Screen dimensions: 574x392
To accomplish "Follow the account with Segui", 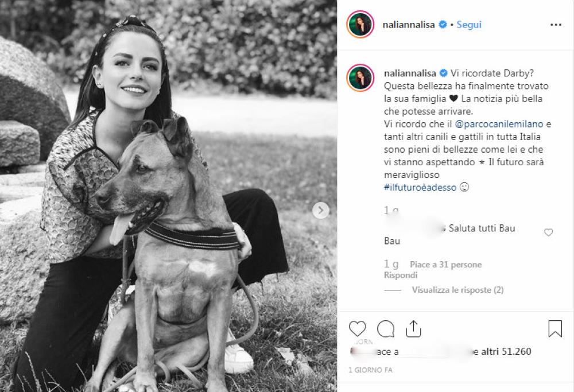I will (469, 25).
